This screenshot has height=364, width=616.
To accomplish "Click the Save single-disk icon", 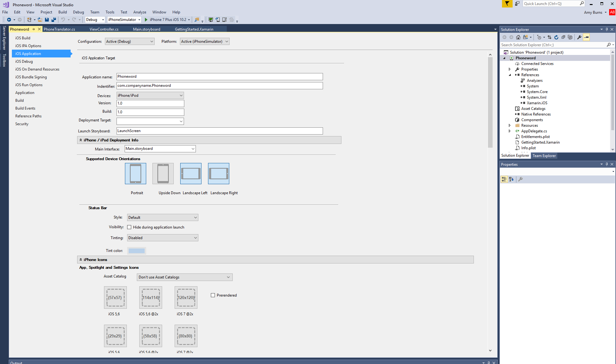I will (x=47, y=20).
